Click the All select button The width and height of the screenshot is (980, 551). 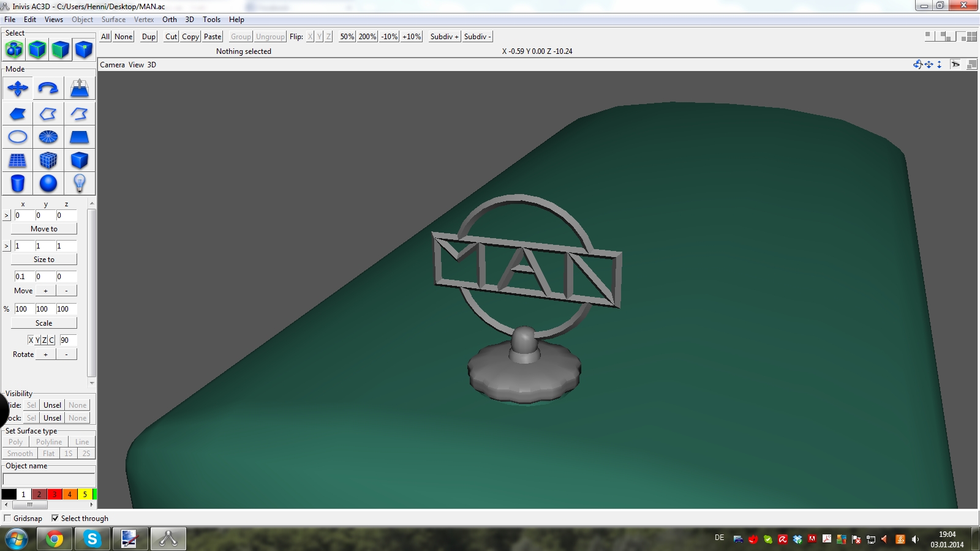pos(105,37)
